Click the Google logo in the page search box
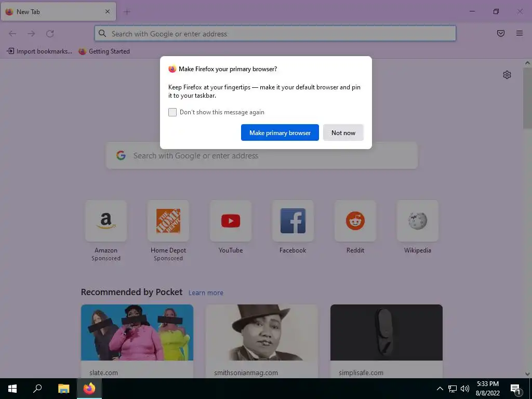The image size is (532, 399). [x=121, y=155]
